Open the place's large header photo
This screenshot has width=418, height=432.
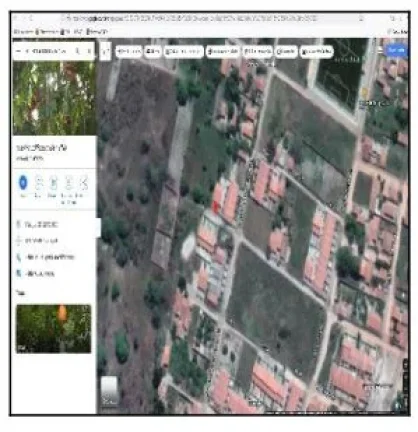click(54, 98)
